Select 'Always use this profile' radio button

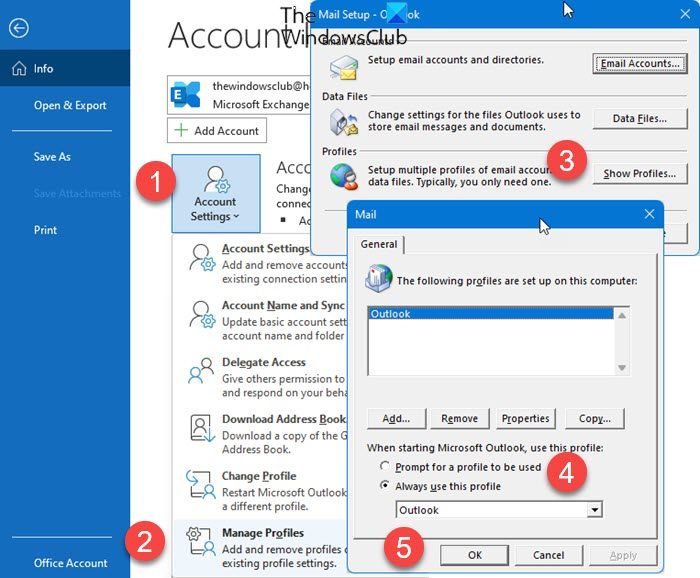click(x=384, y=485)
